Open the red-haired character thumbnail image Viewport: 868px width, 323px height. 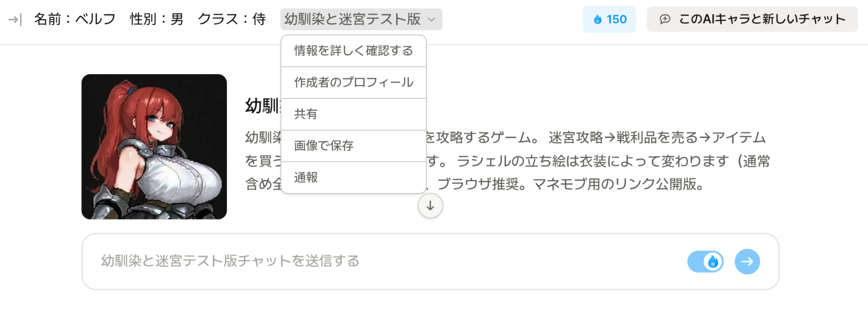click(154, 147)
